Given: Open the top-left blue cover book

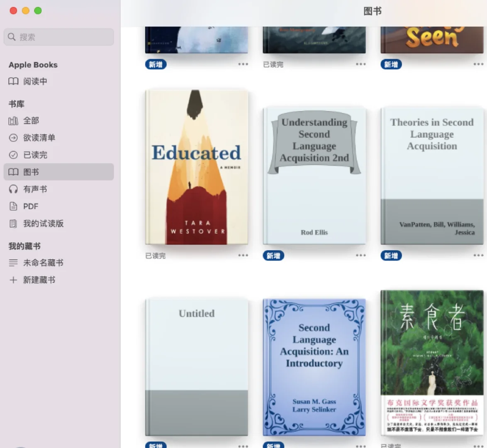Looking at the screenshot, I should (x=197, y=40).
